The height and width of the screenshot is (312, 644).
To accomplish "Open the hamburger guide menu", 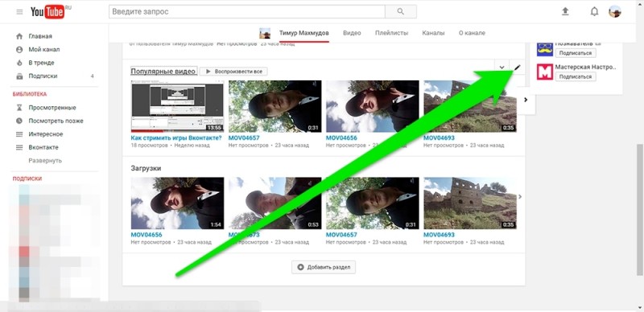I will [x=19, y=12].
